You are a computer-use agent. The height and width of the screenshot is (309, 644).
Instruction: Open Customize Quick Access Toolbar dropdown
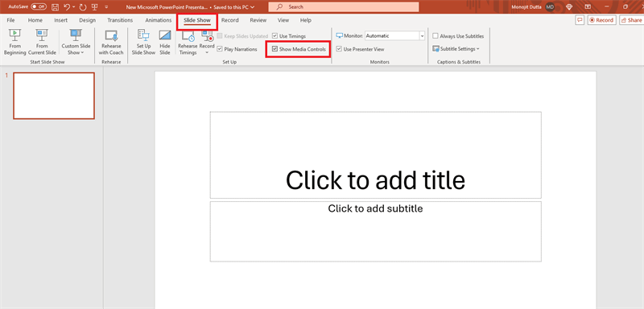coord(106,7)
